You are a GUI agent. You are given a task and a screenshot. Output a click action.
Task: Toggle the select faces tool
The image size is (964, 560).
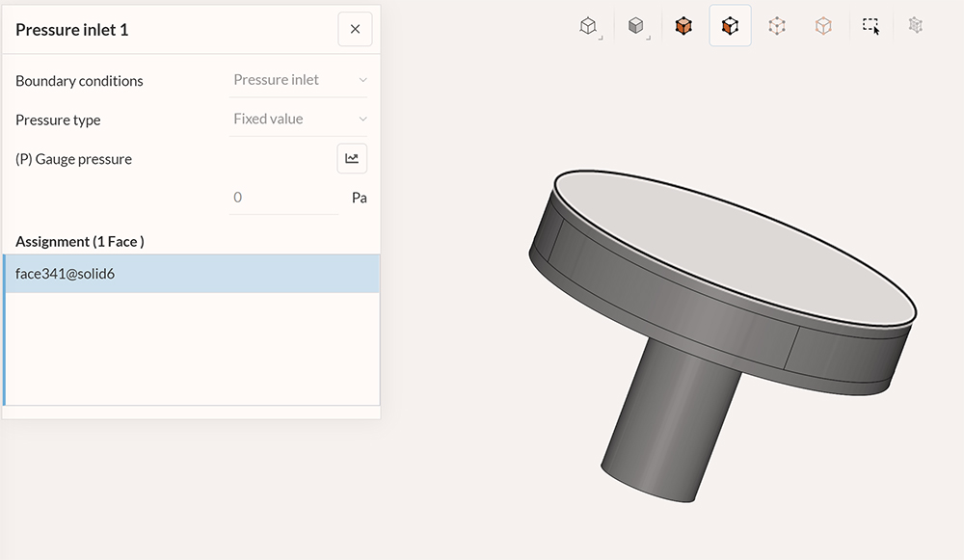tap(730, 26)
